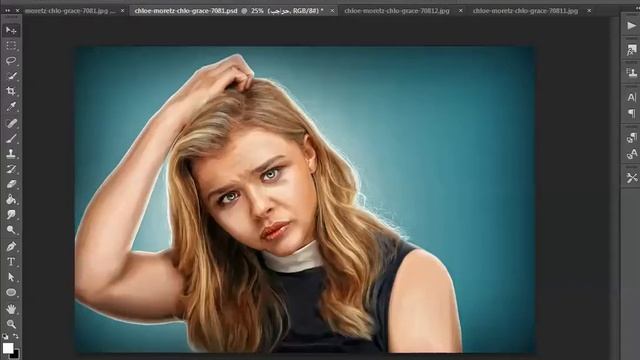Screen dimensions: 640x360
Task: Open the Clone Source panel icon
Action: click(631, 73)
